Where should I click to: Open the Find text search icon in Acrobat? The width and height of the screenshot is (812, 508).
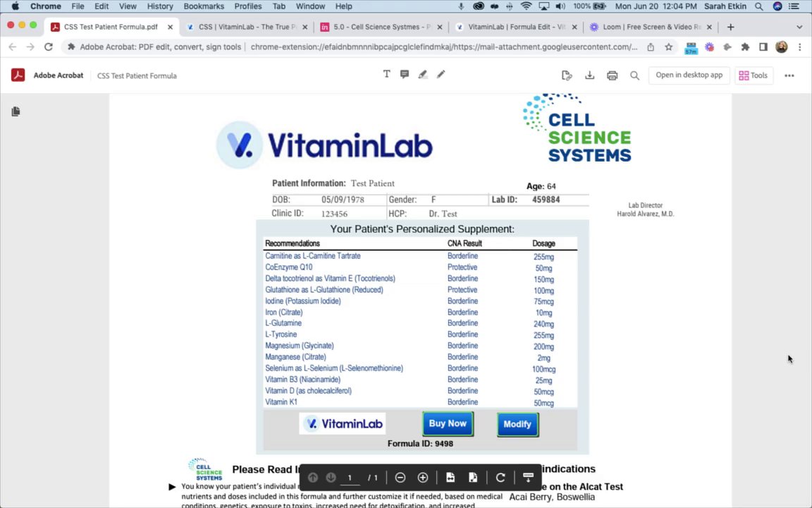tap(634, 75)
